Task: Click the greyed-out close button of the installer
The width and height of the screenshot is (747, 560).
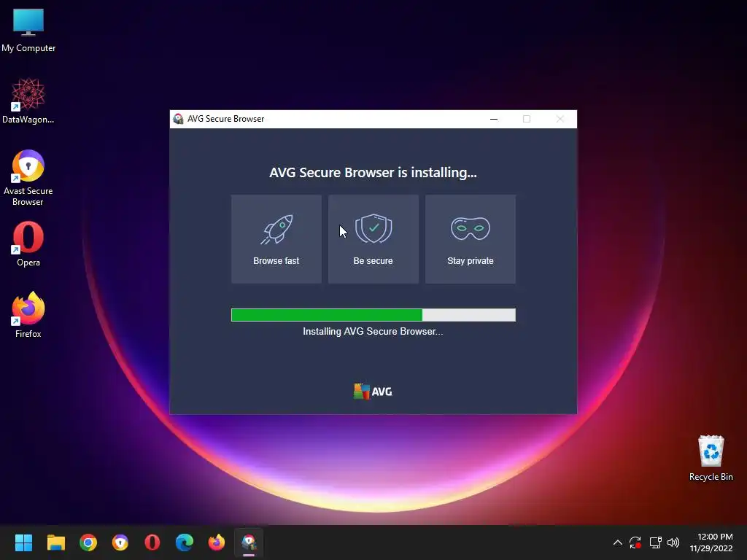Action: click(x=560, y=119)
